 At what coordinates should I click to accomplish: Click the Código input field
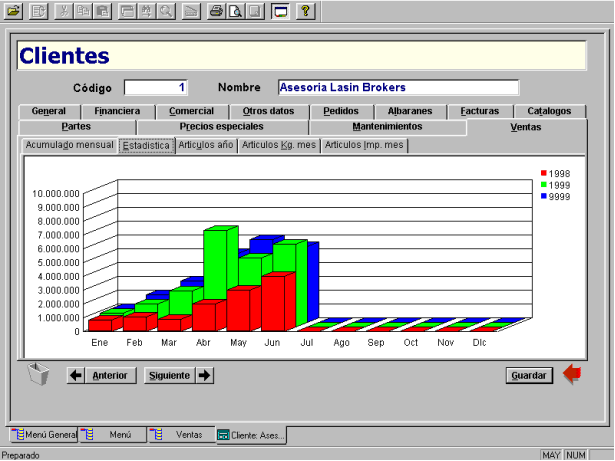coord(156,87)
